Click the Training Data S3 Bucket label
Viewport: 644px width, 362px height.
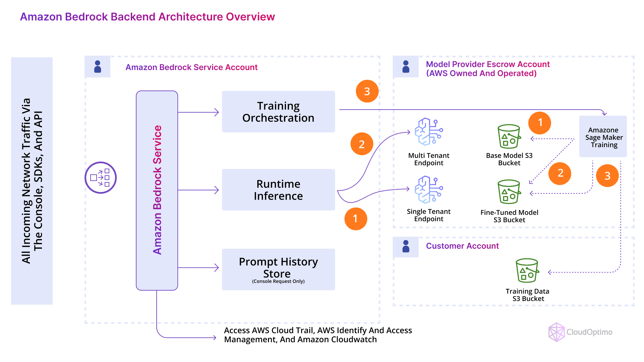tap(528, 295)
